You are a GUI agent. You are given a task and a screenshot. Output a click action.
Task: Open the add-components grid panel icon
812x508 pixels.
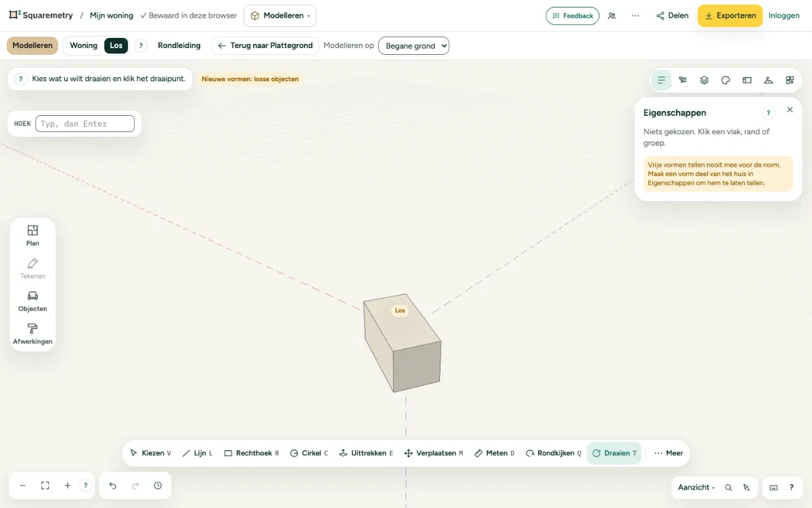point(790,80)
